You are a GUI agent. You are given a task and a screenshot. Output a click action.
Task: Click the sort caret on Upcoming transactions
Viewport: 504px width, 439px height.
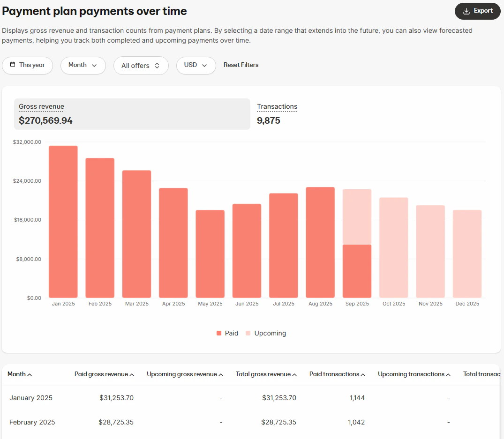click(x=448, y=374)
